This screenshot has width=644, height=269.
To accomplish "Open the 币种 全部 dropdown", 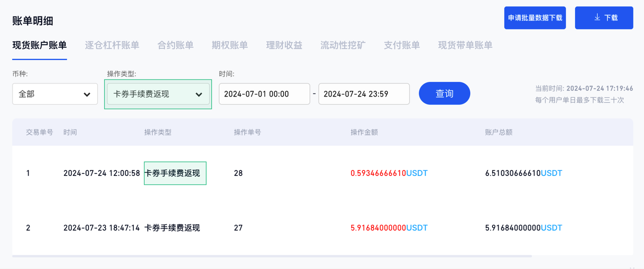I will tap(55, 94).
